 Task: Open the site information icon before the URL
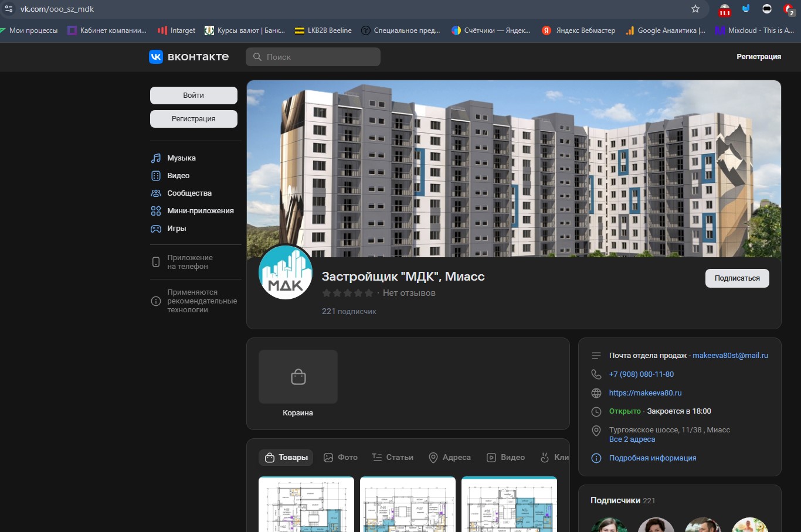click(9, 9)
